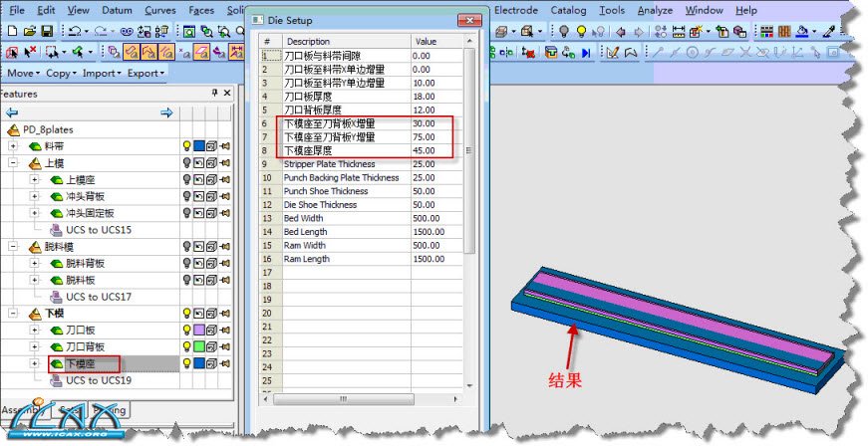
Task: Toggle visibility bulb for 刀口板
Action: pyautogui.click(x=187, y=330)
